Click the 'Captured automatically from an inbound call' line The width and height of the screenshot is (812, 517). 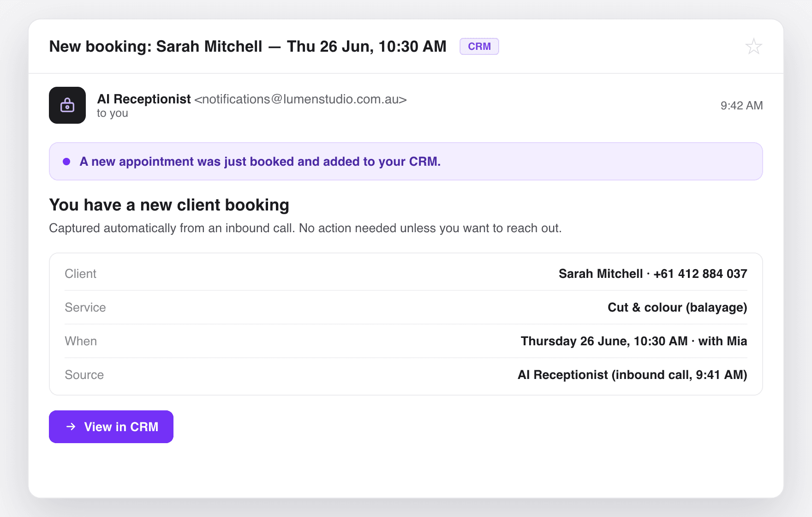[305, 228]
